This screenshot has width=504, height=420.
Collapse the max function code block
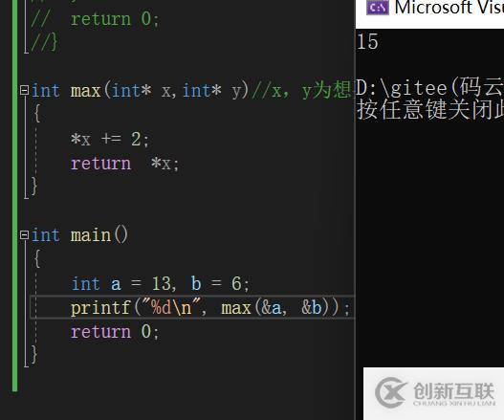(x=24, y=90)
